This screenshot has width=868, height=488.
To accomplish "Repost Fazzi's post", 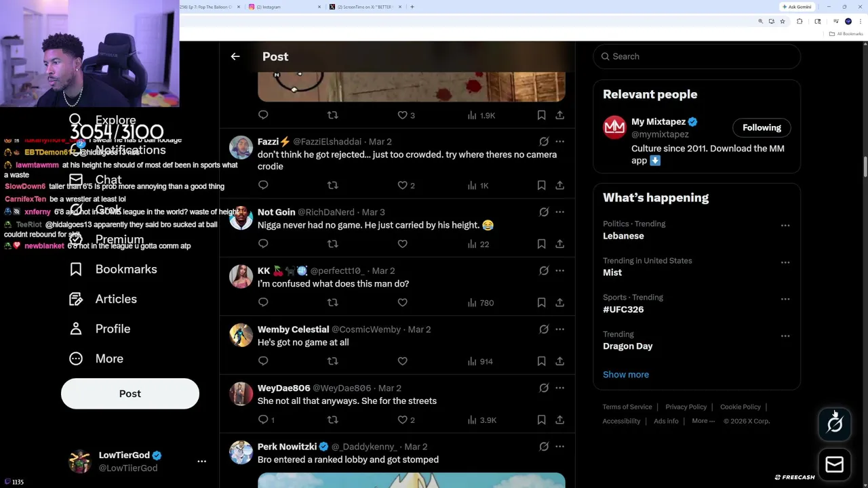I will point(332,185).
